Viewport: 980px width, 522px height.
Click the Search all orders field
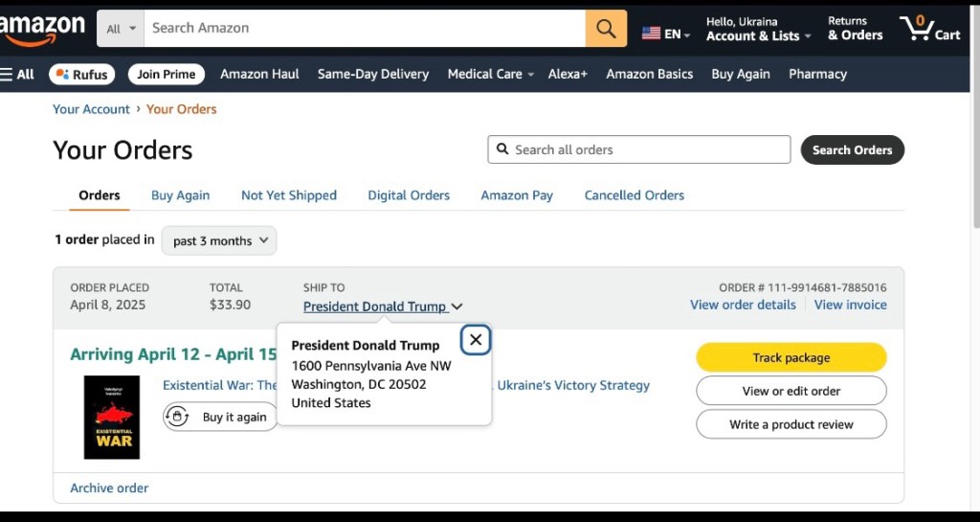tap(639, 150)
